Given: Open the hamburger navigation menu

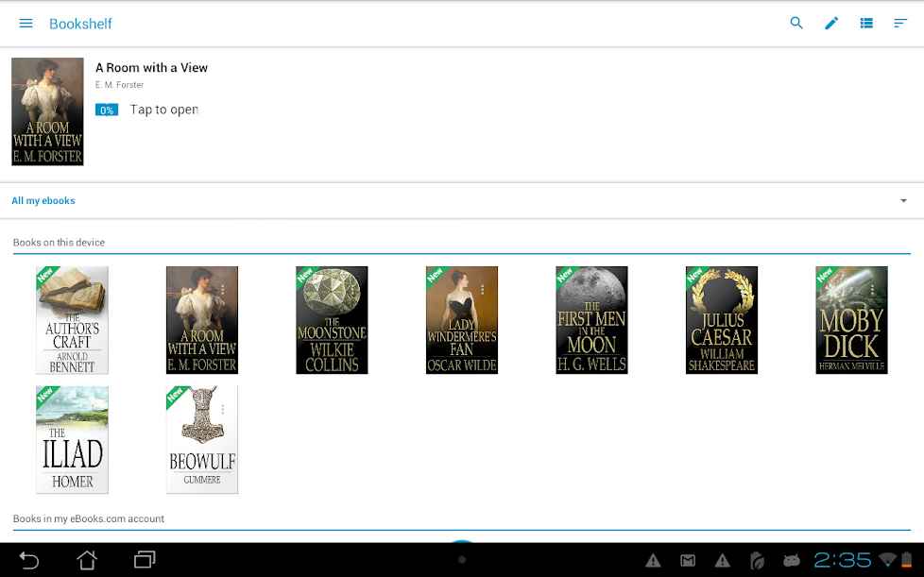Looking at the screenshot, I should [x=26, y=23].
